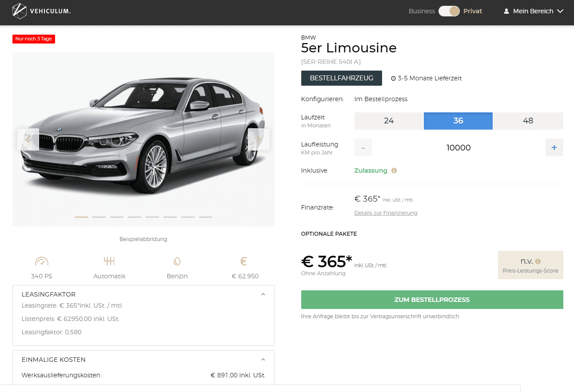Click the user profile icon
Image resolution: width=574 pixels, height=392 pixels.
coord(506,11)
